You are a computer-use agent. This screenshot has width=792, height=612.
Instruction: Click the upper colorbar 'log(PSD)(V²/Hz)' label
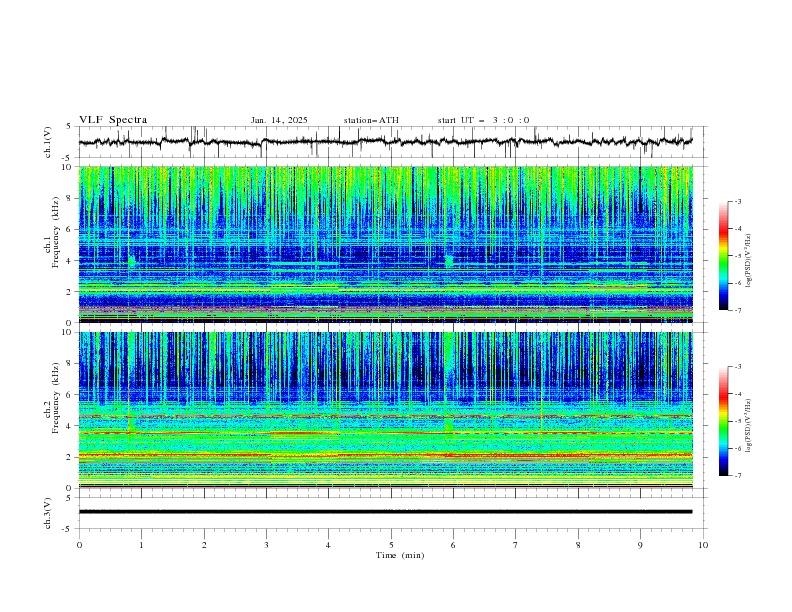click(749, 261)
